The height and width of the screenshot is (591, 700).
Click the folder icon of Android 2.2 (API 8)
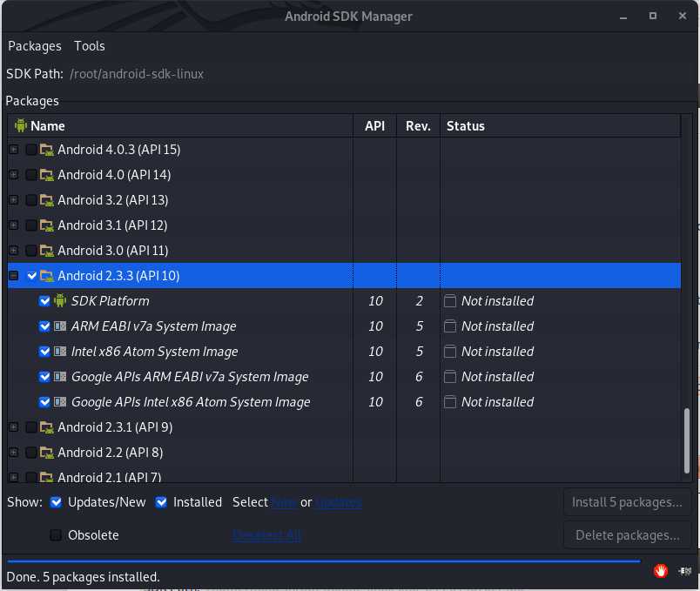coord(46,453)
